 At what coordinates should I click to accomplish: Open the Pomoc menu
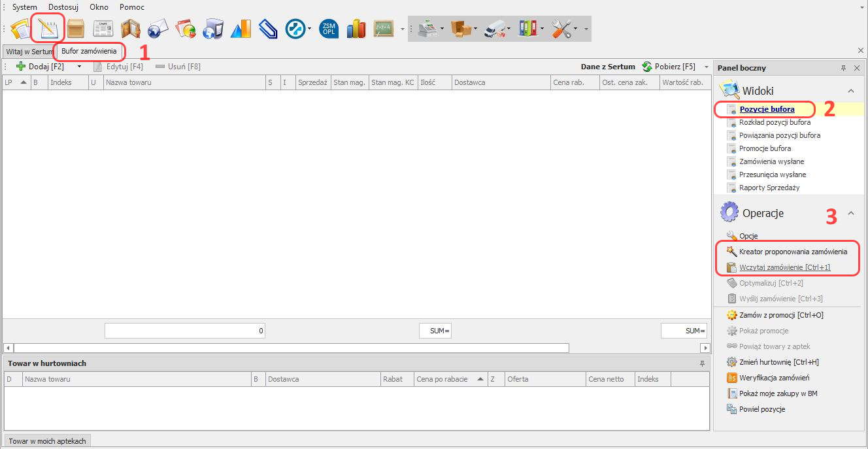(x=131, y=7)
